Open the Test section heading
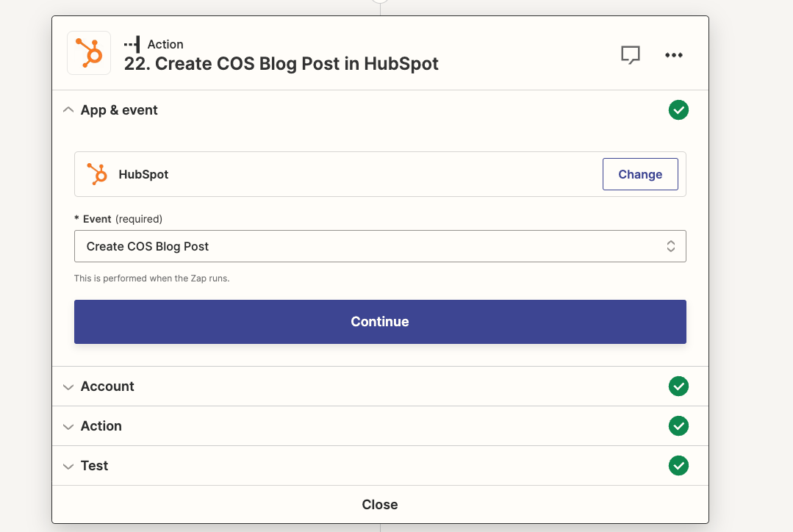The height and width of the screenshot is (532, 793). (94, 465)
